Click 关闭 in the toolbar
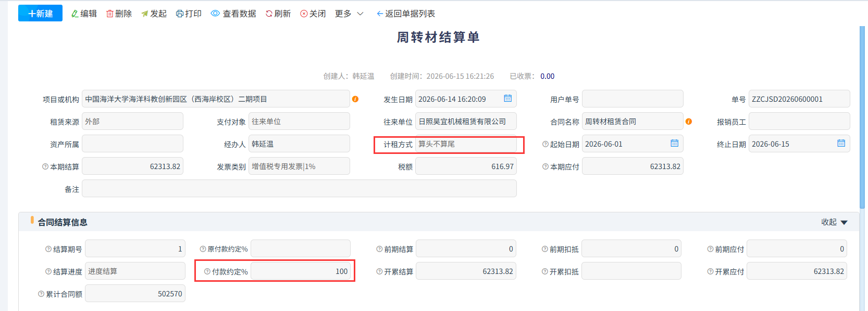 click(313, 14)
